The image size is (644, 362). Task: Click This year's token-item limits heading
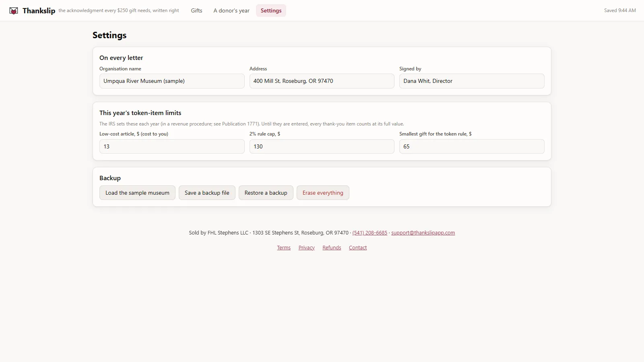coord(140,113)
